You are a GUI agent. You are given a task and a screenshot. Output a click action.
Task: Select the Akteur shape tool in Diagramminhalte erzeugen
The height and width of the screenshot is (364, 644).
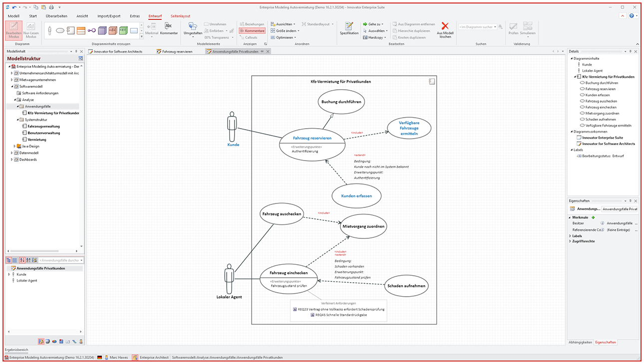point(50,30)
